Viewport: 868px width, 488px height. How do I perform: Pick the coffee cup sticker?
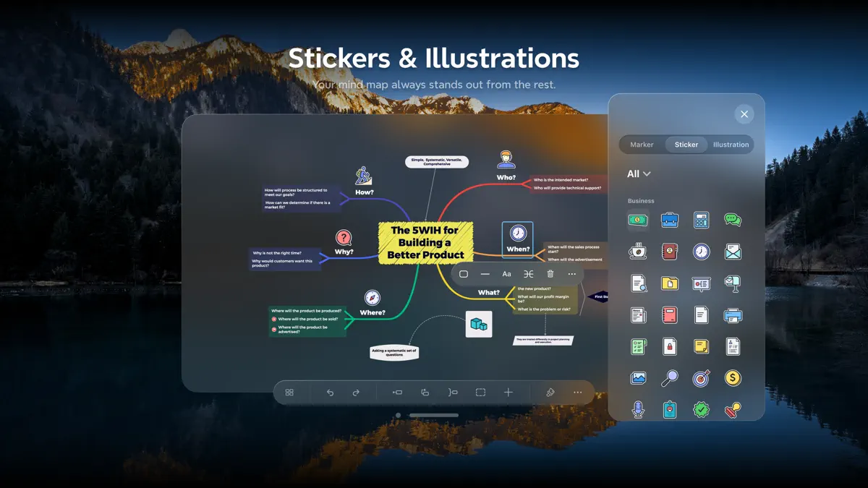point(637,252)
